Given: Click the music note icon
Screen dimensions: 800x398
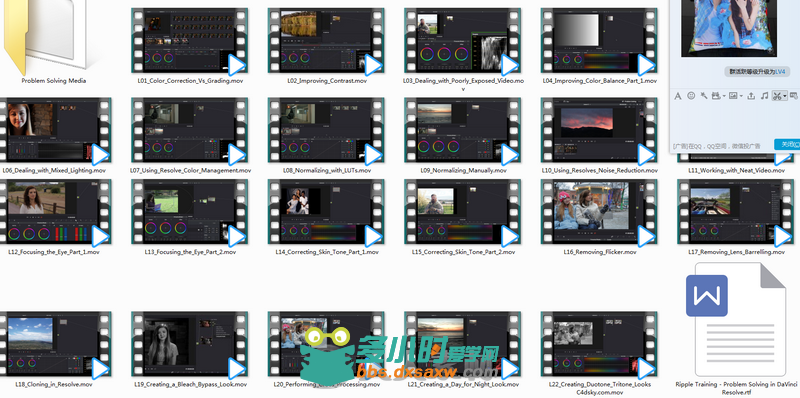Looking at the screenshot, I should pyautogui.click(x=764, y=96).
